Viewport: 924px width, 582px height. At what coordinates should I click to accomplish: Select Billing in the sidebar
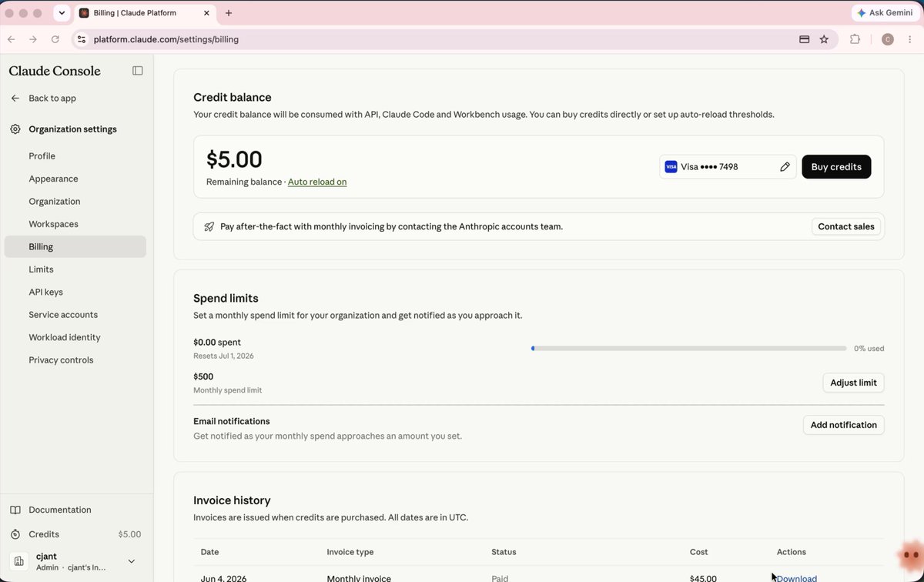(x=75, y=247)
